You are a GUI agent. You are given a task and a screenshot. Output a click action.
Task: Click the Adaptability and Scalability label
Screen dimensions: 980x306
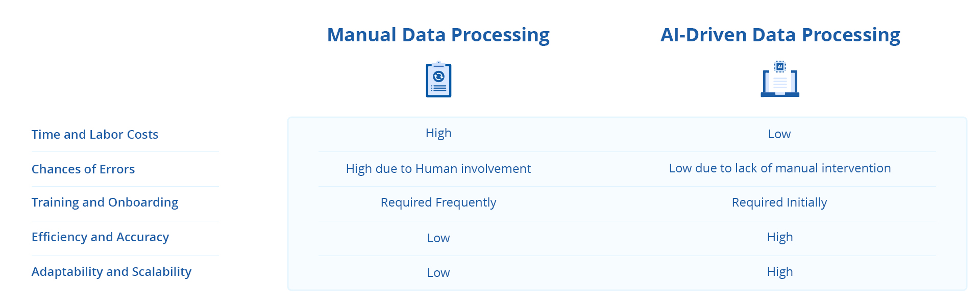111,272
